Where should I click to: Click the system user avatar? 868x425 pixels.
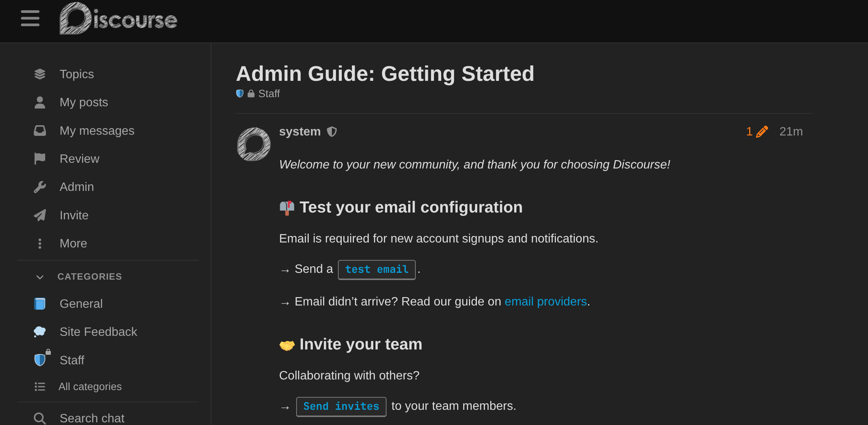253,144
